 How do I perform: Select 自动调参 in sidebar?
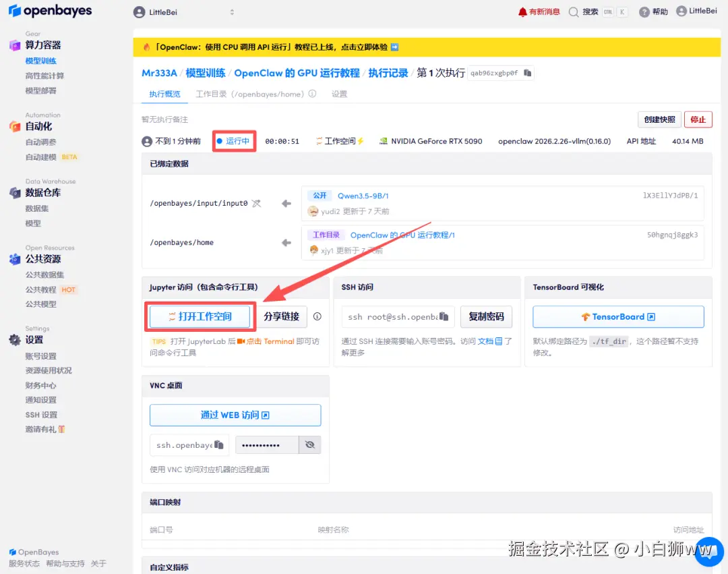pyautogui.click(x=40, y=142)
